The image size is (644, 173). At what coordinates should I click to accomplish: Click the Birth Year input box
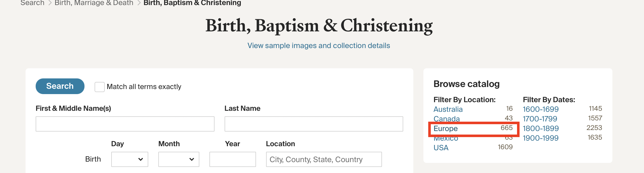[232, 159]
